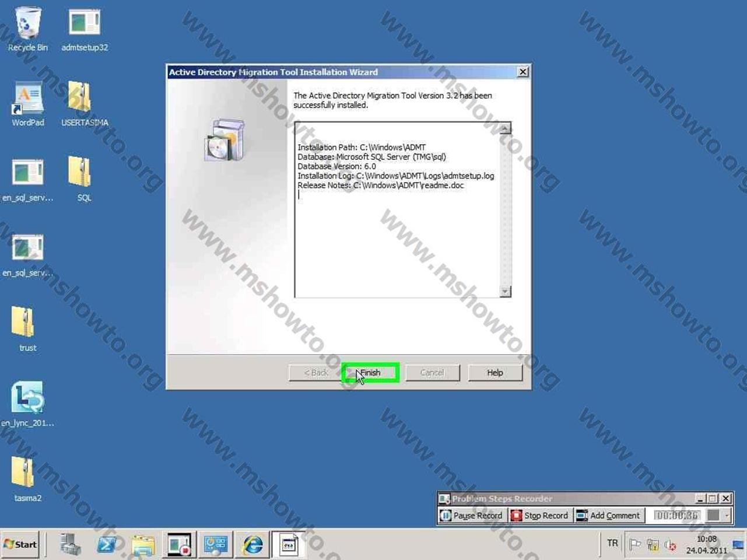This screenshot has height=560, width=747.
Task: Click the Installation Path line in the details box
Action: pyautogui.click(x=362, y=148)
